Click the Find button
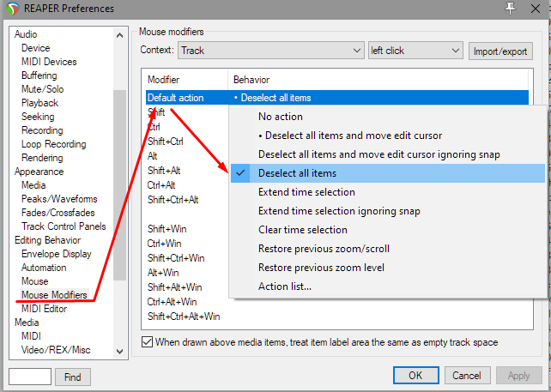Screen dimensions: 551x392 tap(73, 377)
